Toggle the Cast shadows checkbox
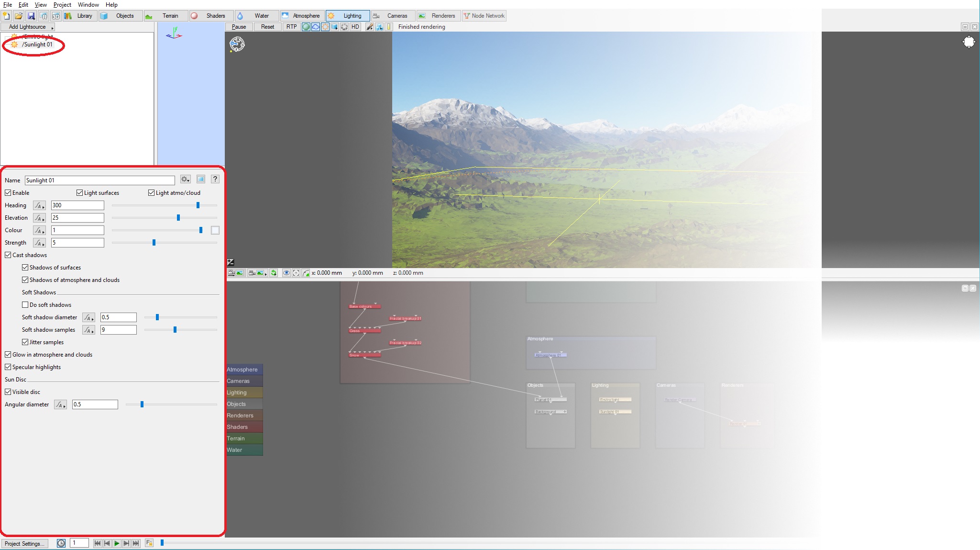Viewport: 980px width, 550px height. pyautogui.click(x=8, y=255)
